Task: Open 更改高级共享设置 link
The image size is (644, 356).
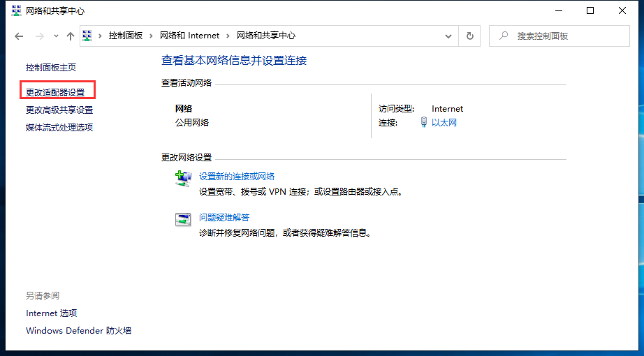Action: 59,110
